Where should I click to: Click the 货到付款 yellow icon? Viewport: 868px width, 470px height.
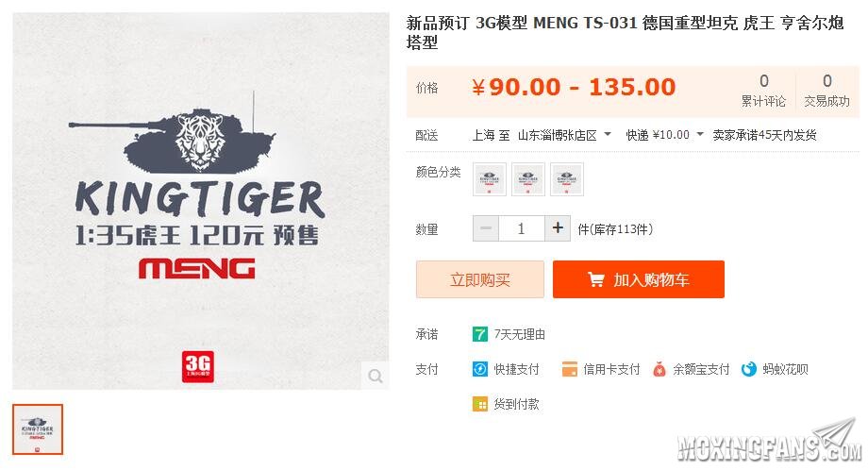(x=479, y=404)
